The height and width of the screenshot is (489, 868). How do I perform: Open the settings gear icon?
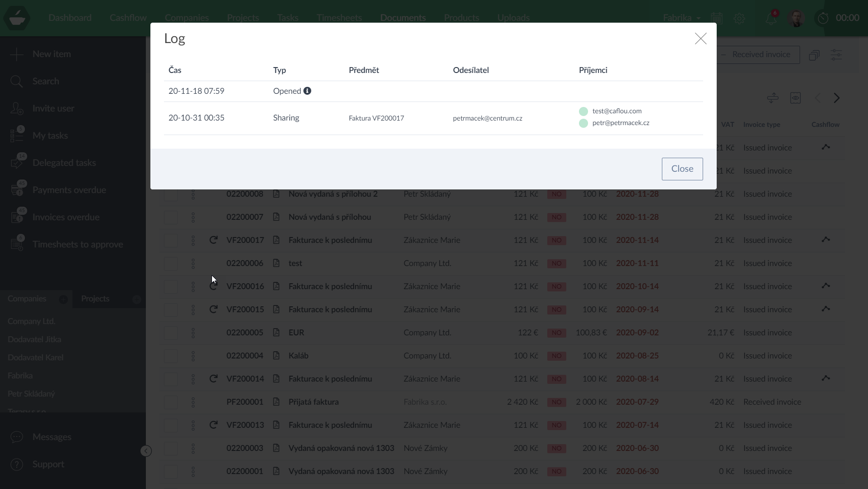point(739,18)
